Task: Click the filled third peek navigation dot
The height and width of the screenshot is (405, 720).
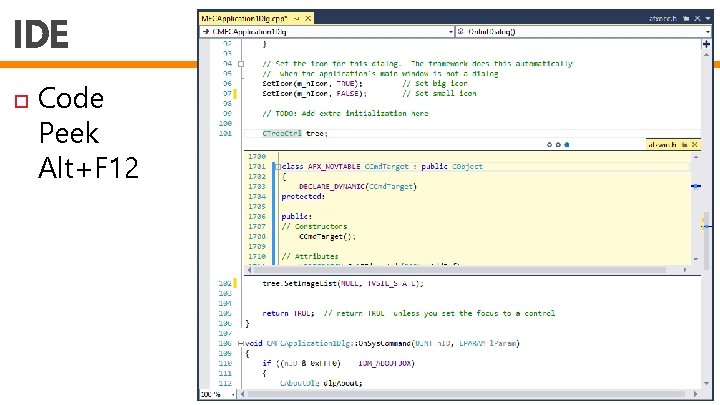Action: [x=567, y=145]
